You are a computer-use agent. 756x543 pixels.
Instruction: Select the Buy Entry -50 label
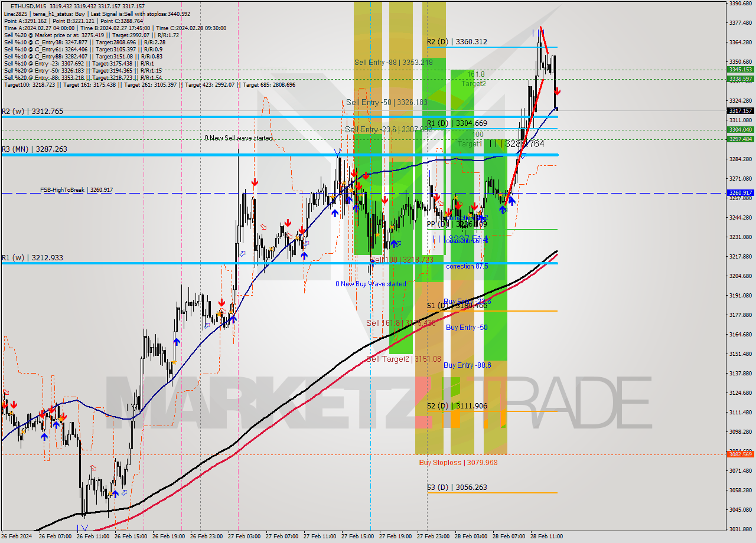467,327
